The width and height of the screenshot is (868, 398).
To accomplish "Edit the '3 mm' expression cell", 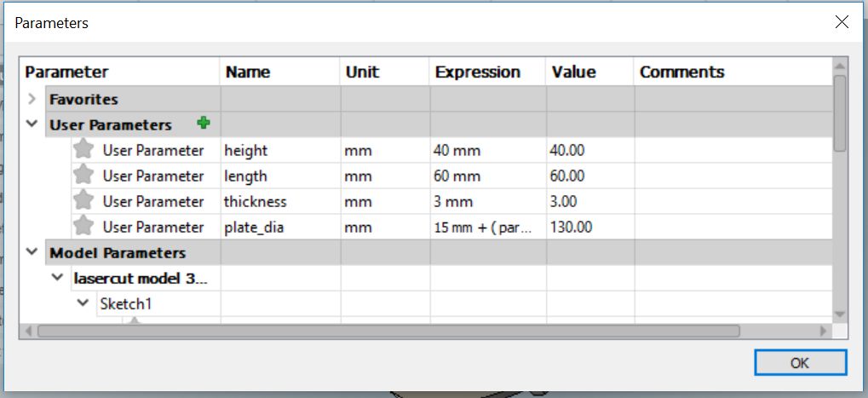I will 488,201.
